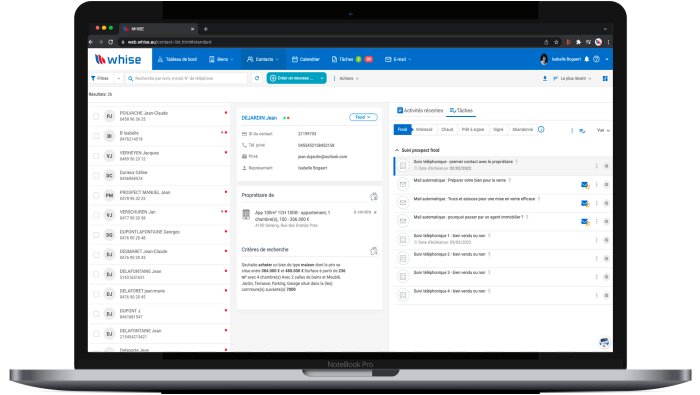
Task: Send mail icon for Trucs et astuces
Action: tap(585, 203)
